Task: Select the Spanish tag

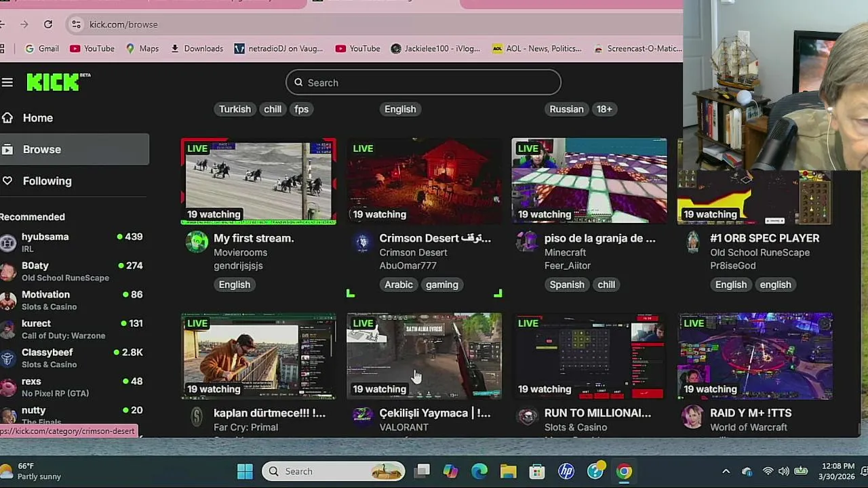Action: click(x=567, y=285)
